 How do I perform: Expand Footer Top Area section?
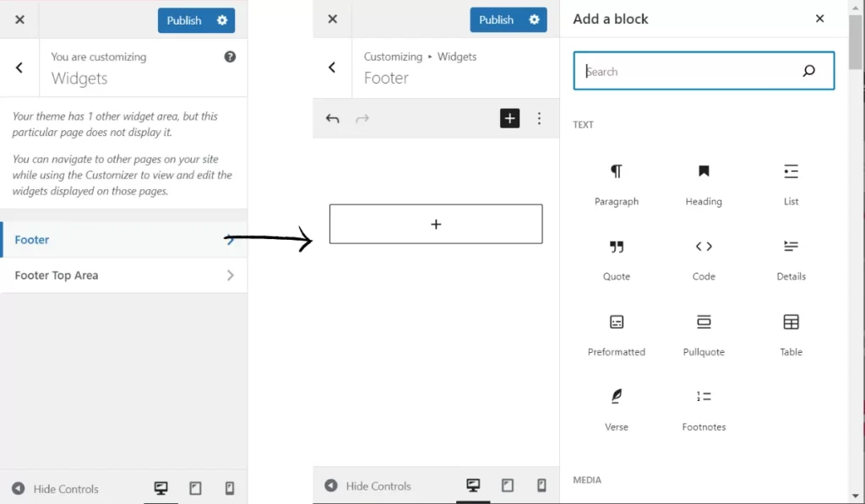coord(123,275)
